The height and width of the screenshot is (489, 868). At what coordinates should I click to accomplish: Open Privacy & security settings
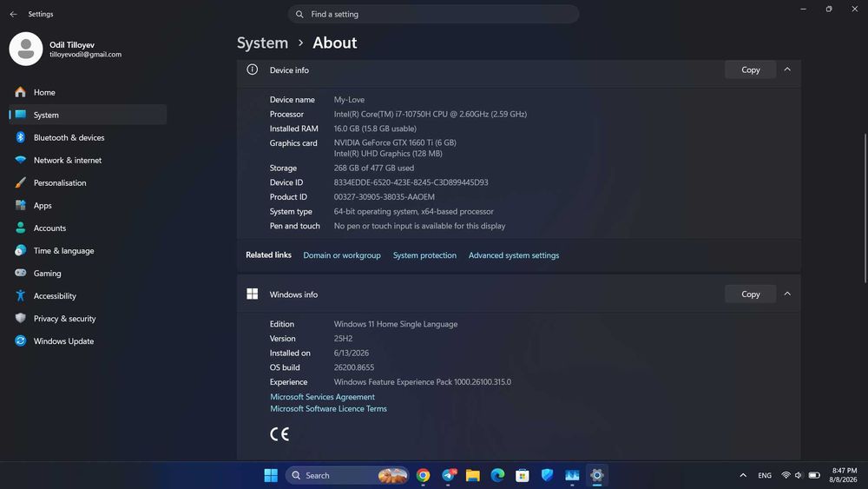[x=88, y=319]
